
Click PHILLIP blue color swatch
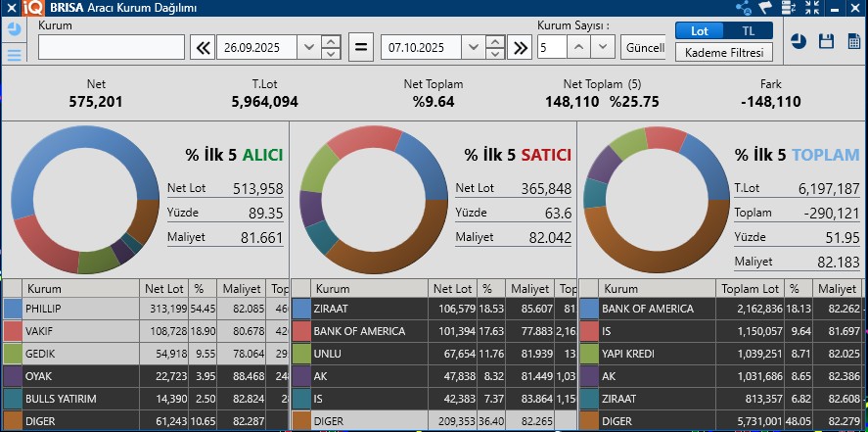pyautogui.click(x=12, y=309)
